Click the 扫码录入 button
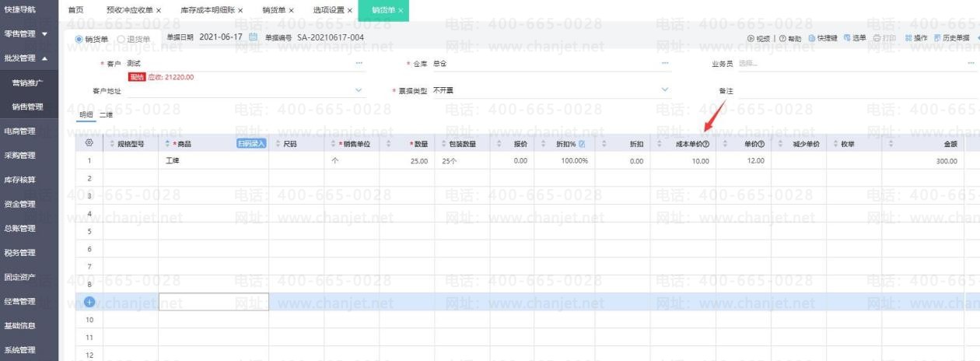The image size is (980, 361). click(251, 144)
